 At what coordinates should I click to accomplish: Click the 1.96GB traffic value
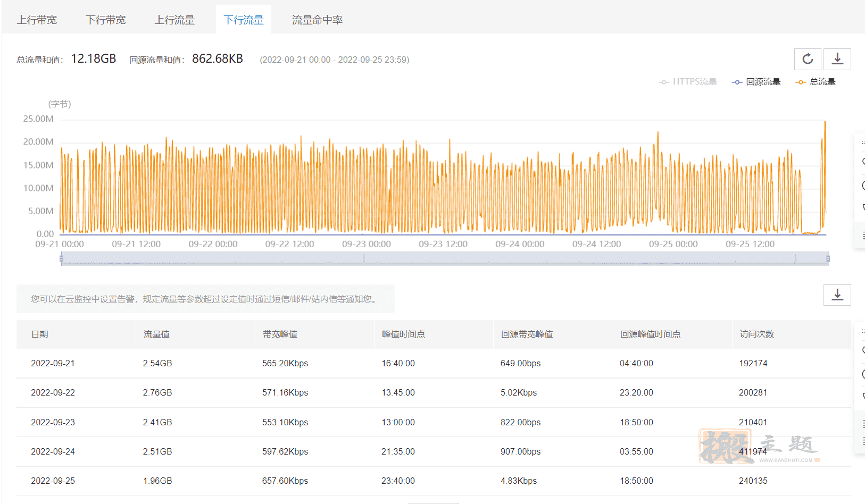(x=157, y=481)
